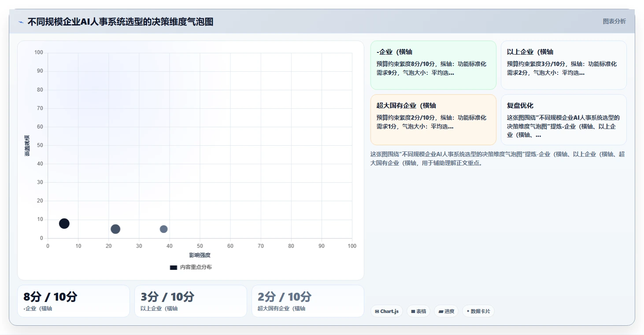Click the 表格 tag chip
The image size is (644, 335).
[x=418, y=311]
